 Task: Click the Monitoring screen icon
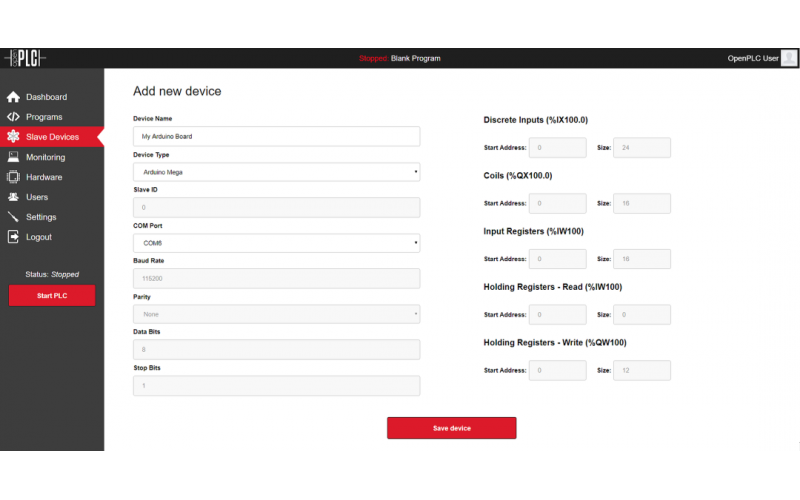tap(13, 157)
